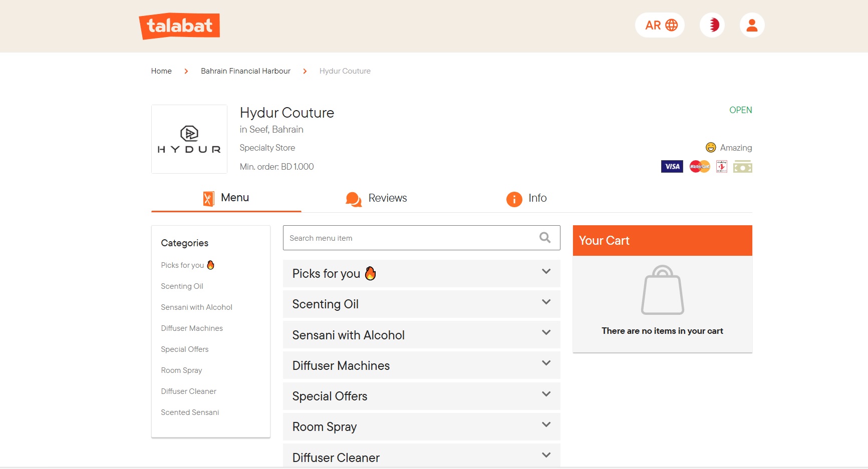Click the Specialty Store label
The width and height of the screenshot is (868, 469).
point(267,148)
